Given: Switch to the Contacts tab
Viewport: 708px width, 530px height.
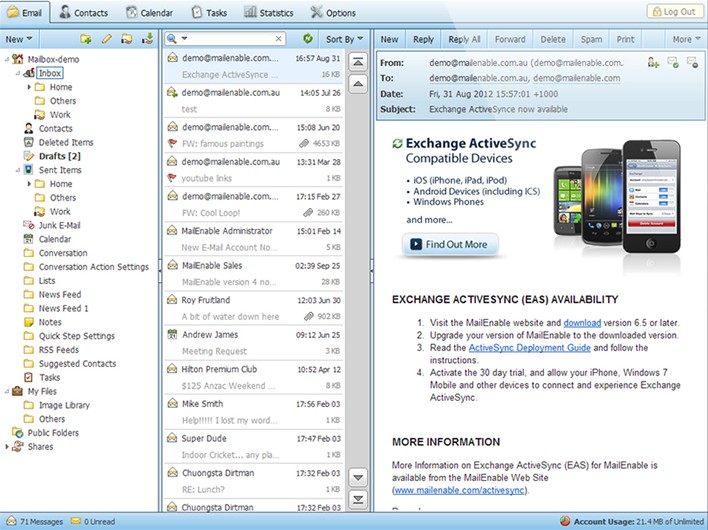Looking at the screenshot, I should point(84,13).
